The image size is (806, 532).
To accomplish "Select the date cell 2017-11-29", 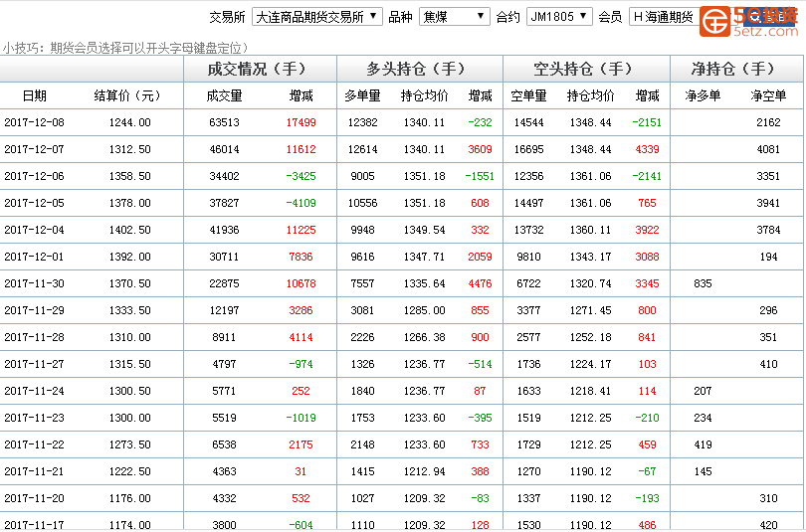I will (x=35, y=310).
